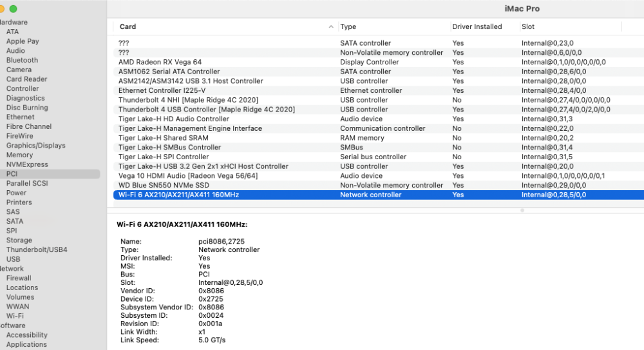Select Tiger Lake-H USB 3.2 xHCI row
The height and width of the screenshot is (350, 644).
[379, 166]
